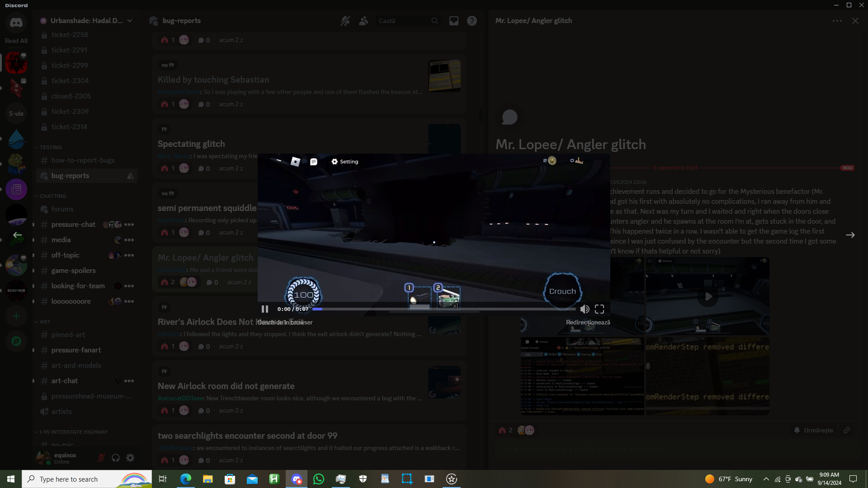The height and width of the screenshot is (488, 868).
Task: Open thread more options three dots
Action: click(837, 21)
